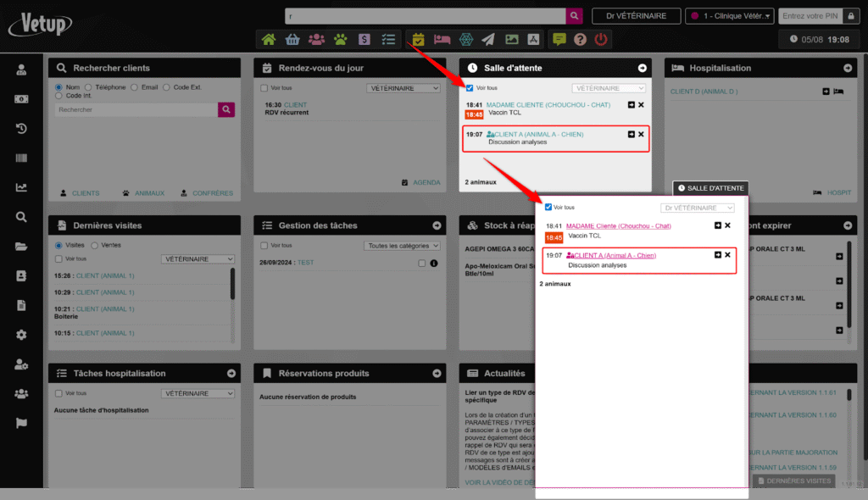Expand the clinic selector dropdown

click(730, 16)
